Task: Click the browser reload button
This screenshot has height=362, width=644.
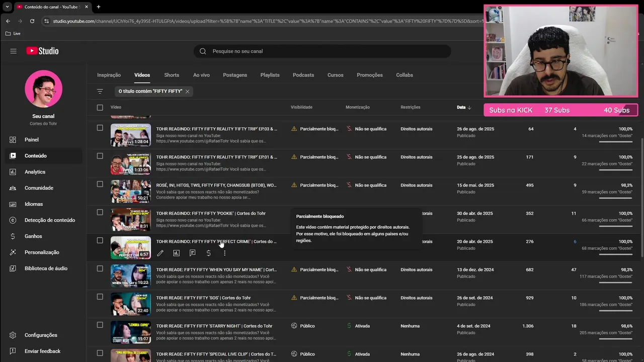Action: (x=32, y=21)
